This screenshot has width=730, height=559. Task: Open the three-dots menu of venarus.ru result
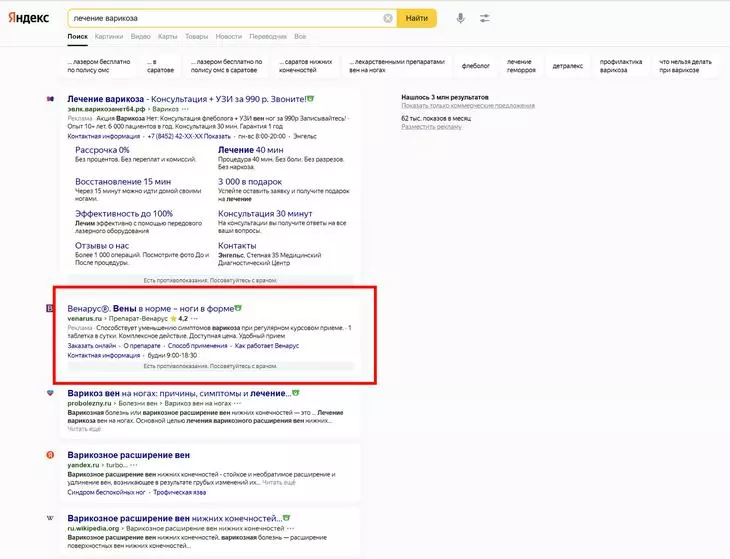(x=195, y=319)
